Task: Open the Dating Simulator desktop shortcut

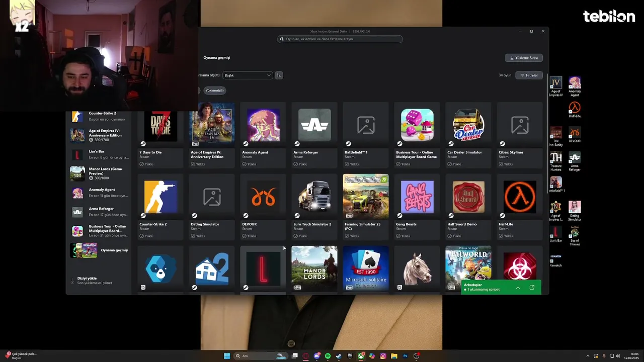Action: 575,211
